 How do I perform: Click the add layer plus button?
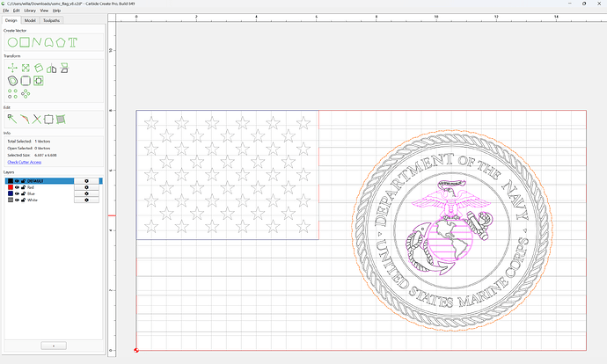(x=54, y=346)
